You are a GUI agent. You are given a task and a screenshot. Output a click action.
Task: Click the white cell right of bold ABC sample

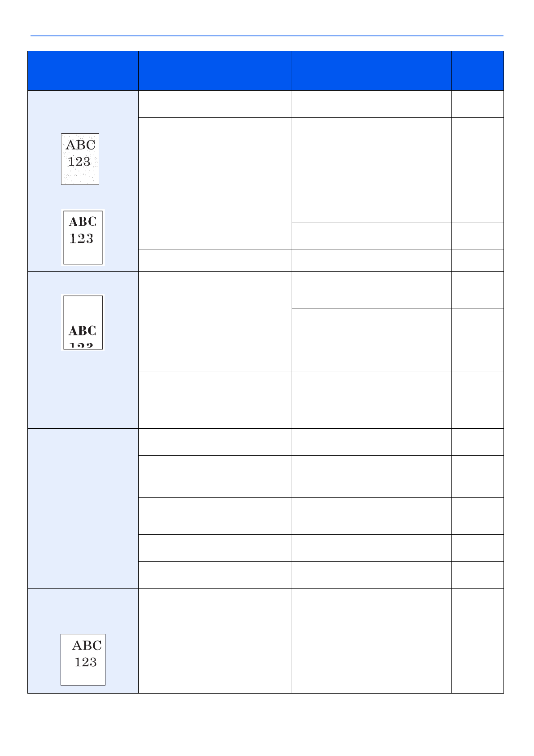tap(215, 223)
